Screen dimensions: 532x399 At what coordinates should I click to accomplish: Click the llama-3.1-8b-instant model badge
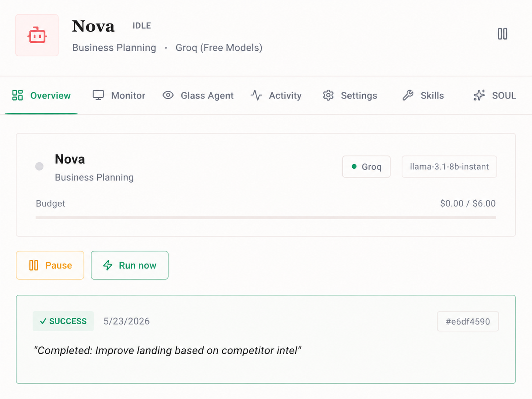[449, 167]
